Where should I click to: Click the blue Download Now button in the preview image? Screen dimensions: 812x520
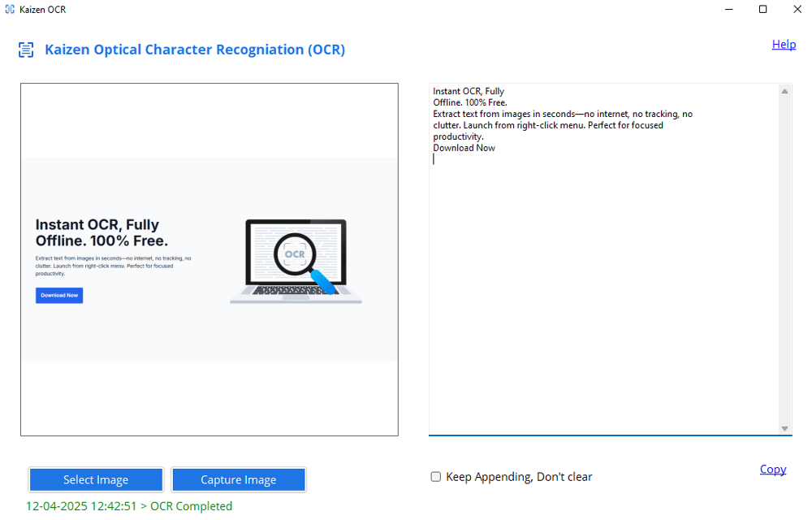coord(59,296)
